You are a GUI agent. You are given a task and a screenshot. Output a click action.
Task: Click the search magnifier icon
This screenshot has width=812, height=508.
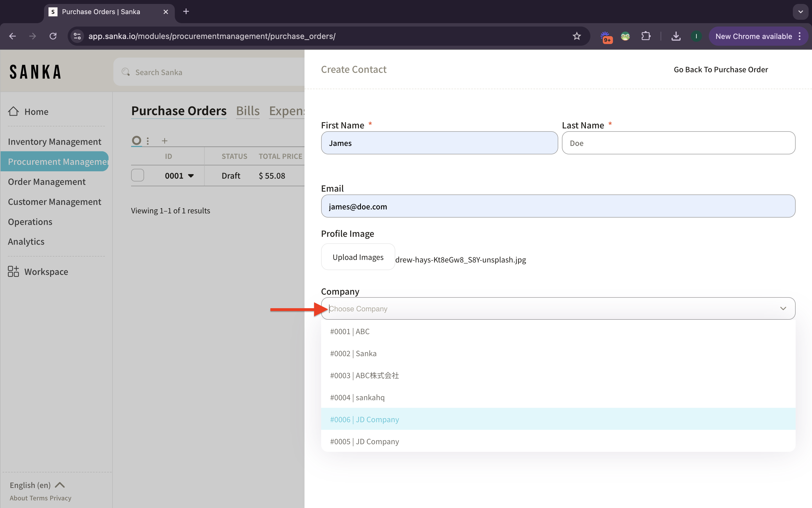point(125,72)
